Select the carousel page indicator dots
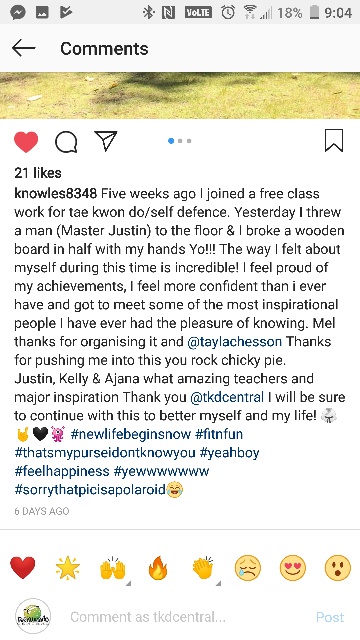The height and width of the screenshot is (640, 360). coord(180,141)
